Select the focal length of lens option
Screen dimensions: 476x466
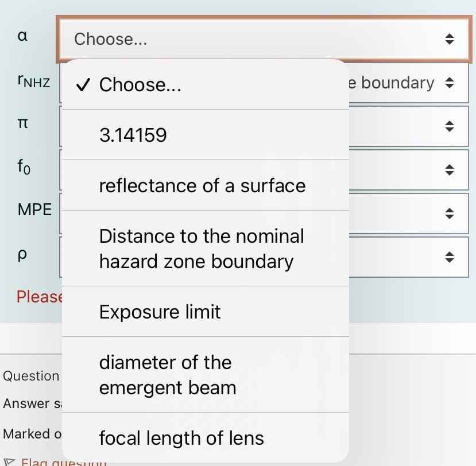[181, 438]
